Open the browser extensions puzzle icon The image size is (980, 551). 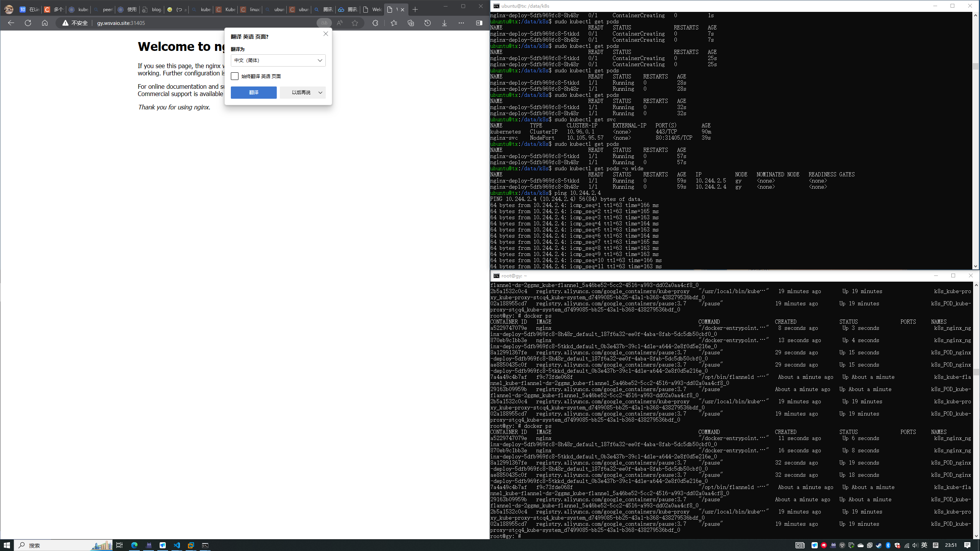[x=375, y=23]
